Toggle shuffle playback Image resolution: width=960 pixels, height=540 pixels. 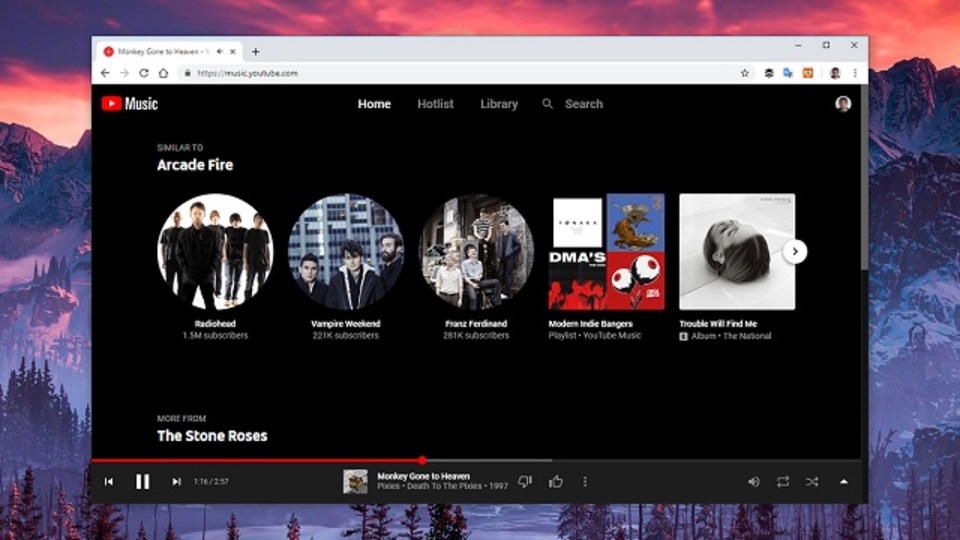[812, 482]
